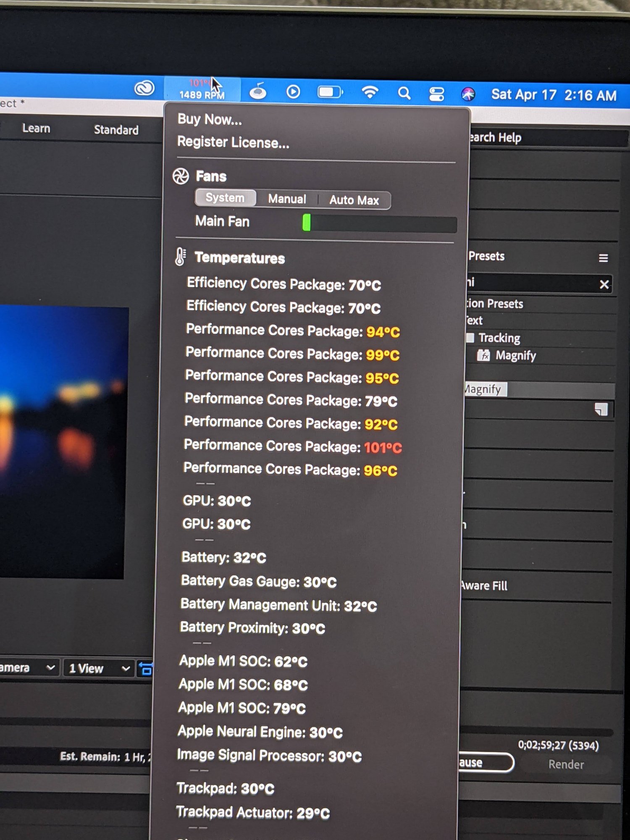Open the 1 View layout dropdown
This screenshot has width=630, height=840.
click(99, 668)
